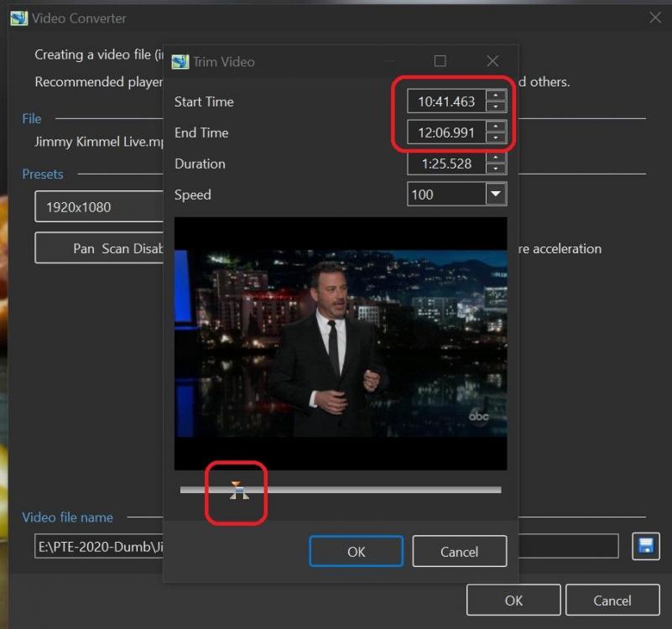The image size is (672, 629).
Task: Click the Video Converter window icon
Action: point(18,18)
